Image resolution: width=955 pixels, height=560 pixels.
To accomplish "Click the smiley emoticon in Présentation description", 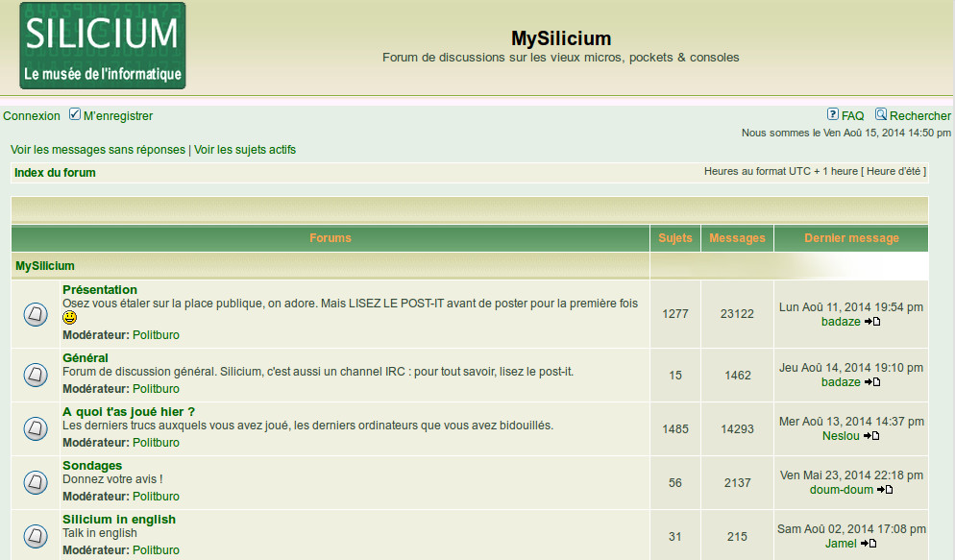I will (70, 318).
